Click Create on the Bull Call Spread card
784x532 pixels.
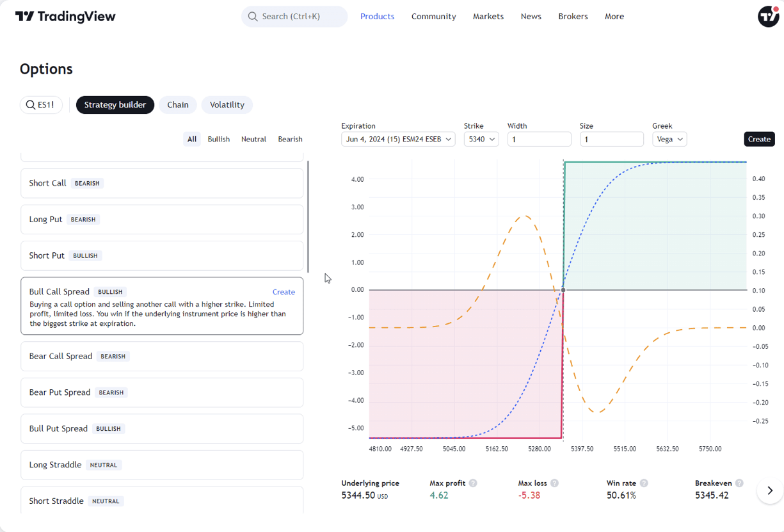[x=284, y=291]
